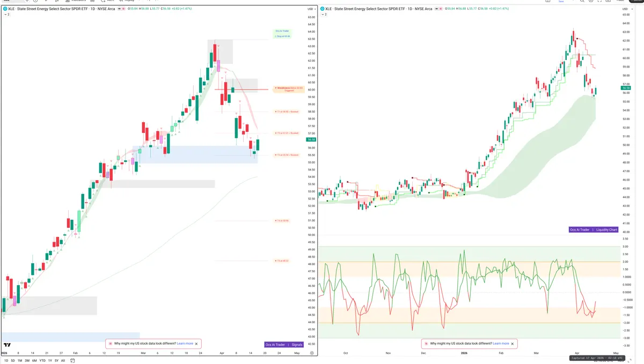This screenshot has width=644, height=364.
Task: Select the 5D time range
Action: click(x=13, y=361)
